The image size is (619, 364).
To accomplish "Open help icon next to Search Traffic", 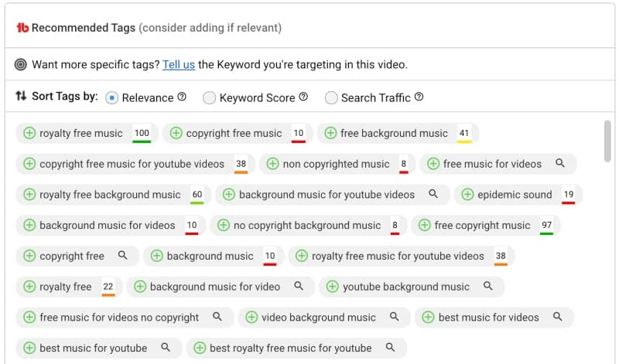I will click(x=419, y=97).
